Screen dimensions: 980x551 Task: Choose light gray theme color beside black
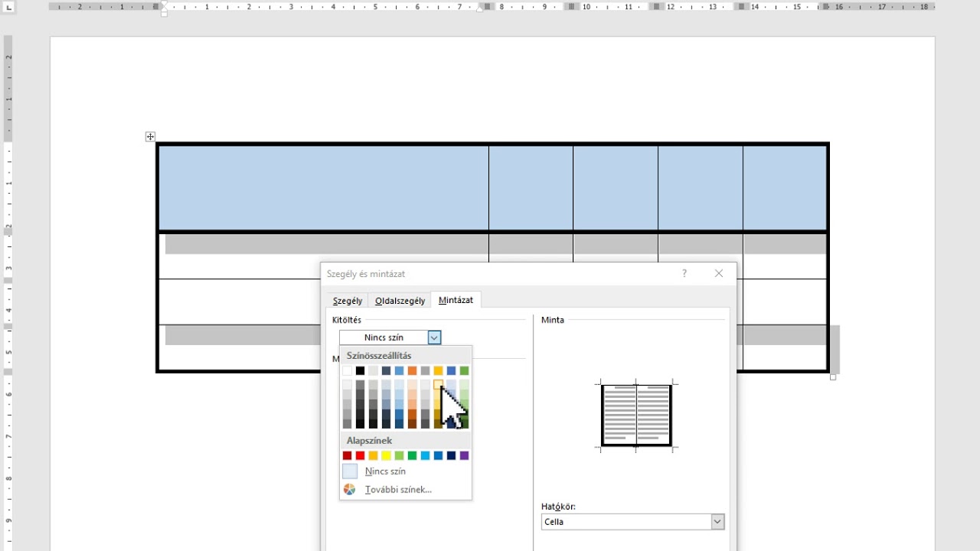pos(374,371)
